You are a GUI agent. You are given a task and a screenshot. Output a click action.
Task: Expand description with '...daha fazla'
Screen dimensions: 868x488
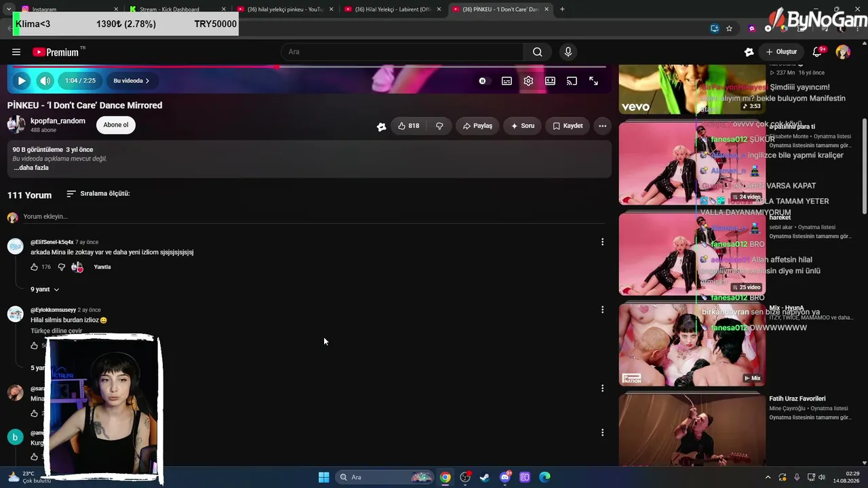pyautogui.click(x=31, y=168)
